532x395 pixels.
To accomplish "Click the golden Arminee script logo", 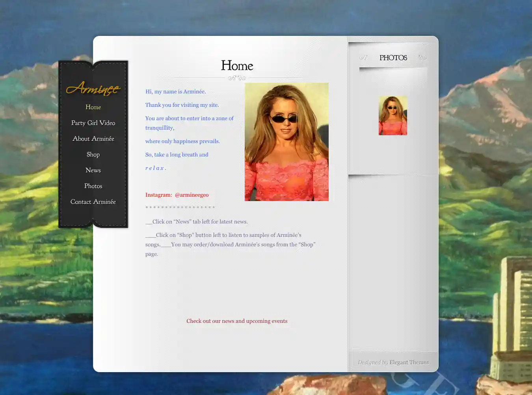I will click(93, 88).
